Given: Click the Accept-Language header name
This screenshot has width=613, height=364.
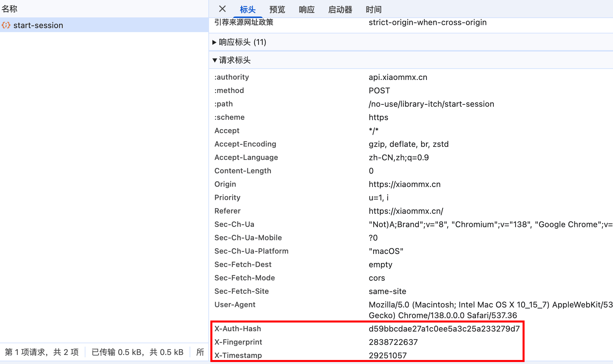Looking at the screenshot, I should 246,158.
